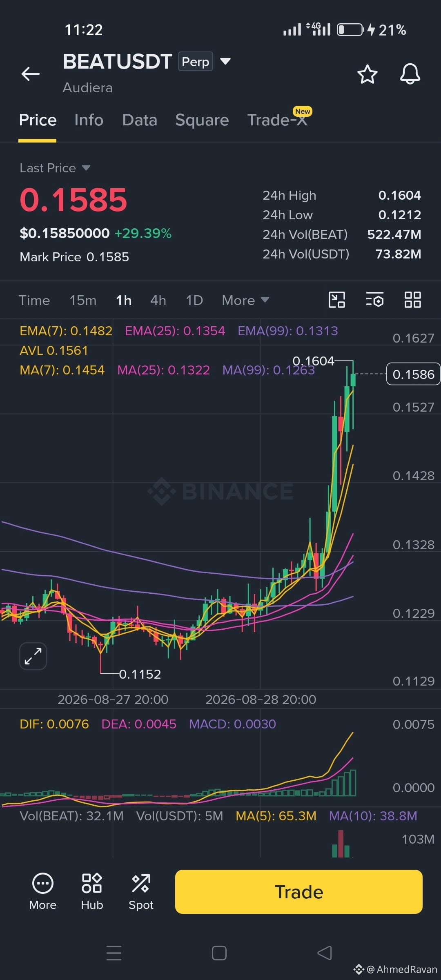Screen dimensions: 441x980
Task: Tap the EMA(7) indicator label
Action: 66,331
